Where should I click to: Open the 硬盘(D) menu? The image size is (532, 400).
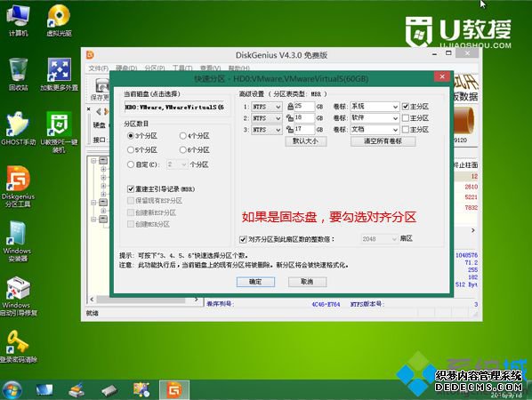(125, 68)
